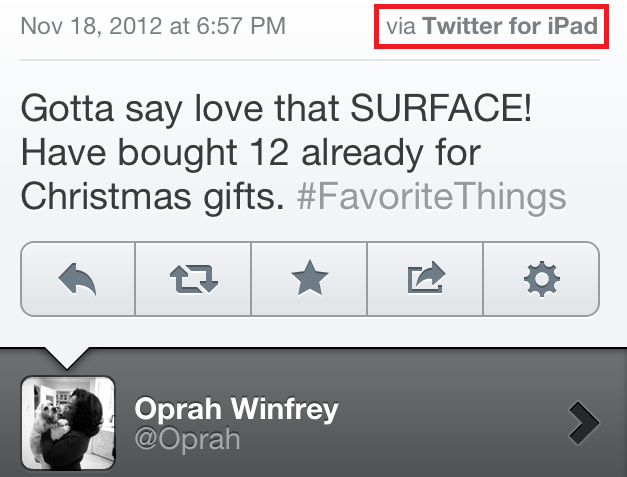Tap the "Christmas gifts." text

(x=154, y=195)
